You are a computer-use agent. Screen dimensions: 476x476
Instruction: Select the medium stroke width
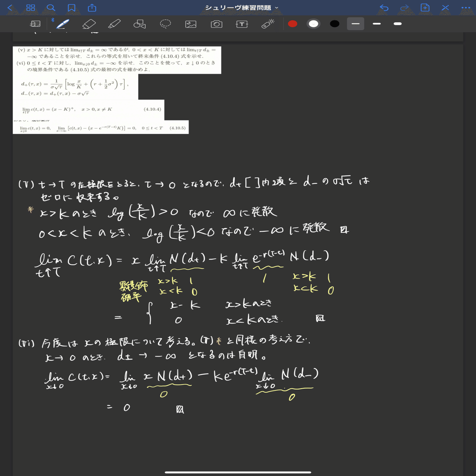point(377,24)
